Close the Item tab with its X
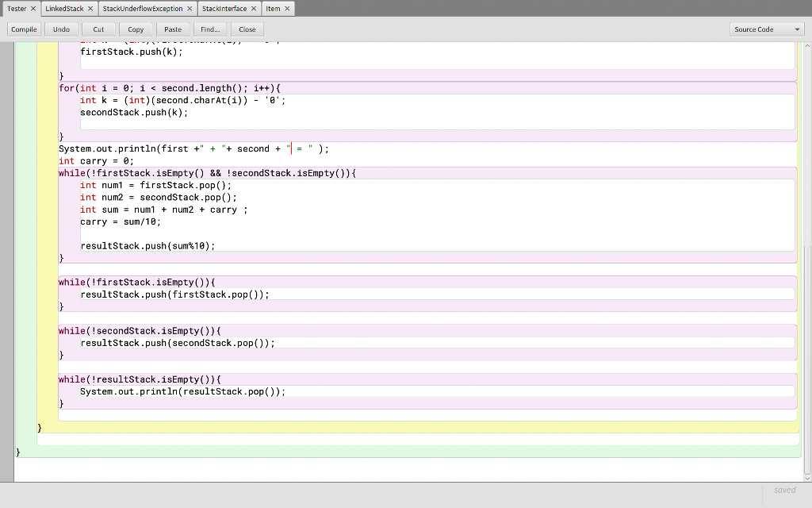Image resolution: width=812 pixels, height=508 pixels. coord(287,9)
